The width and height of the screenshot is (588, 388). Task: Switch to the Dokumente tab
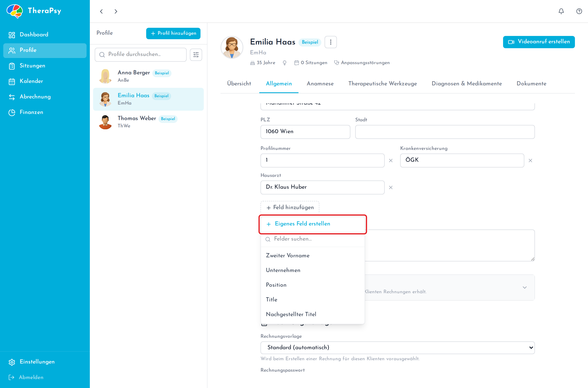(531, 84)
